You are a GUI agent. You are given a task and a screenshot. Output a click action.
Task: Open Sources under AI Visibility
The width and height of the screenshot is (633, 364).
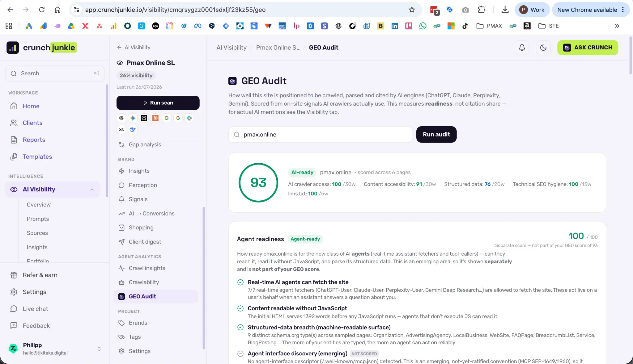click(x=37, y=233)
